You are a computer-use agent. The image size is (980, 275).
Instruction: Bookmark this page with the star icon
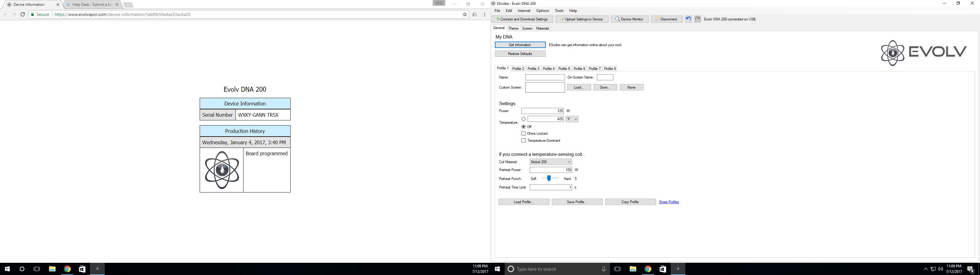[x=465, y=14]
